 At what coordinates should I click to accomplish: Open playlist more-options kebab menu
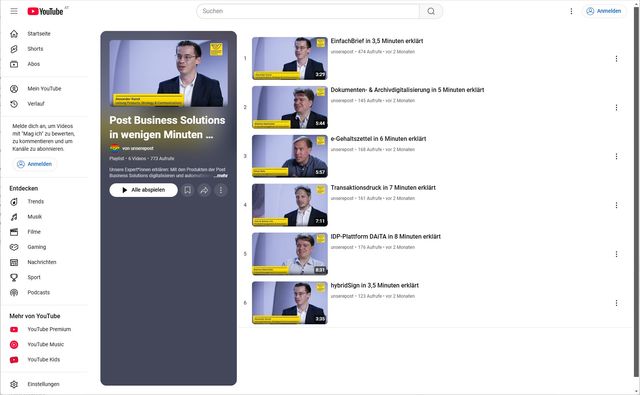coord(221,190)
